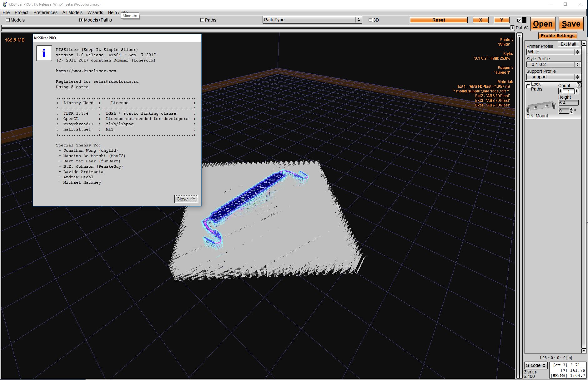Remove the DIN_Mount model with its X button
588x380 pixels.
(579, 85)
